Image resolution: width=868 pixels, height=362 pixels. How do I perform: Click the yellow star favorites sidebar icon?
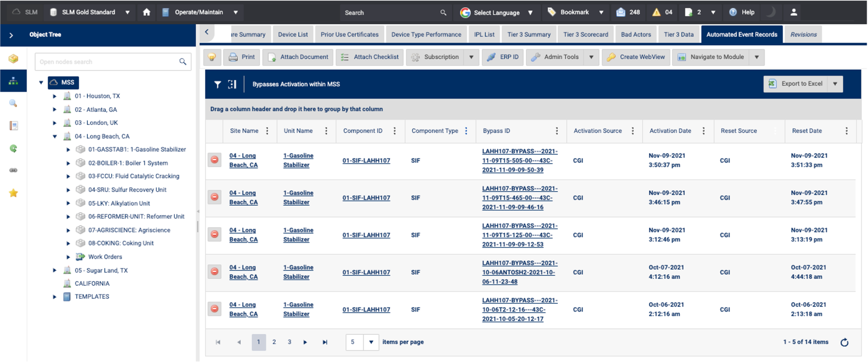click(x=13, y=193)
